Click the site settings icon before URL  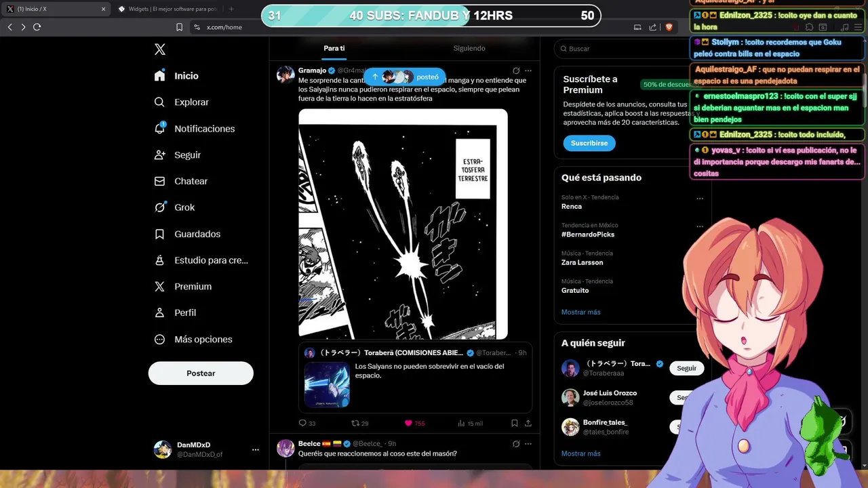[x=197, y=27]
